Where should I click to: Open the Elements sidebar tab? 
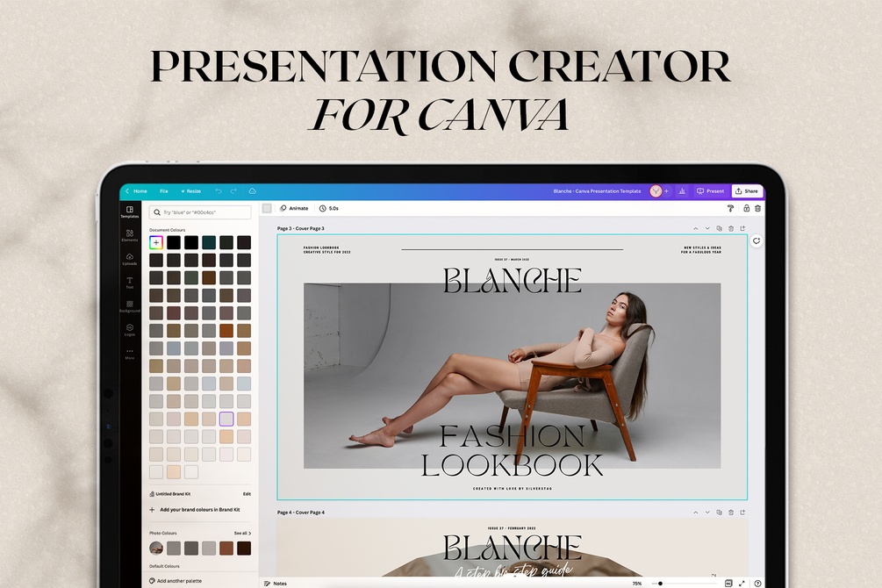(x=129, y=235)
